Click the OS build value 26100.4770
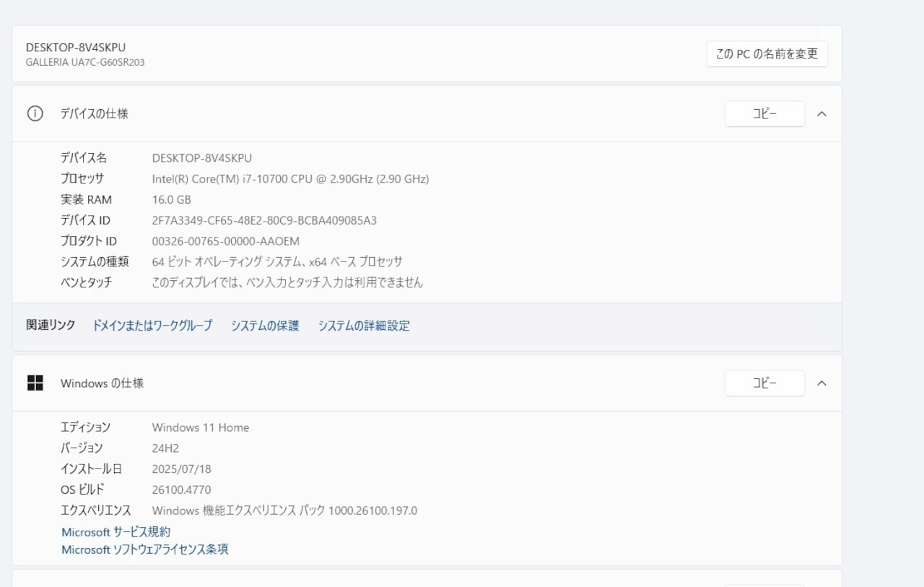This screenshot has width=924, height=587. tap(181, 490)
